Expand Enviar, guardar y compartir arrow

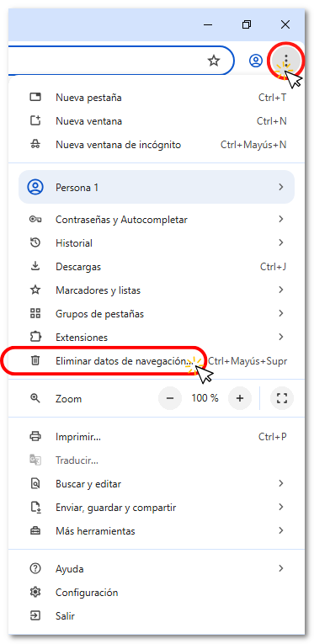coord(281,508)
